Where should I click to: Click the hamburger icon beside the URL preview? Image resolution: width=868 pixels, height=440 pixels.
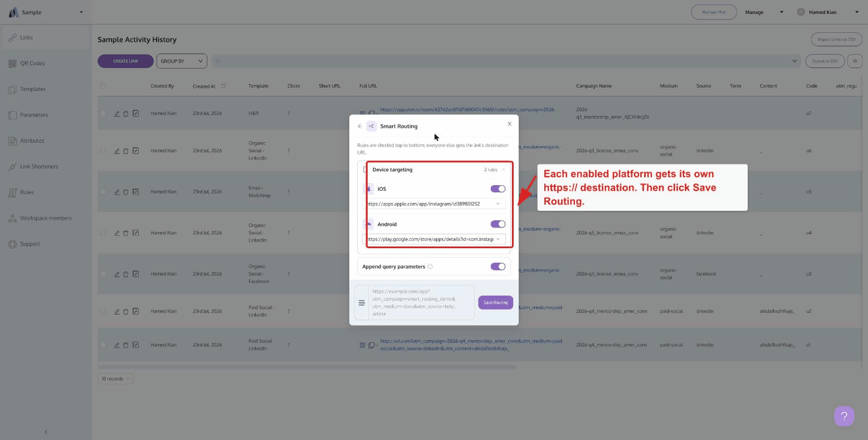362,303
